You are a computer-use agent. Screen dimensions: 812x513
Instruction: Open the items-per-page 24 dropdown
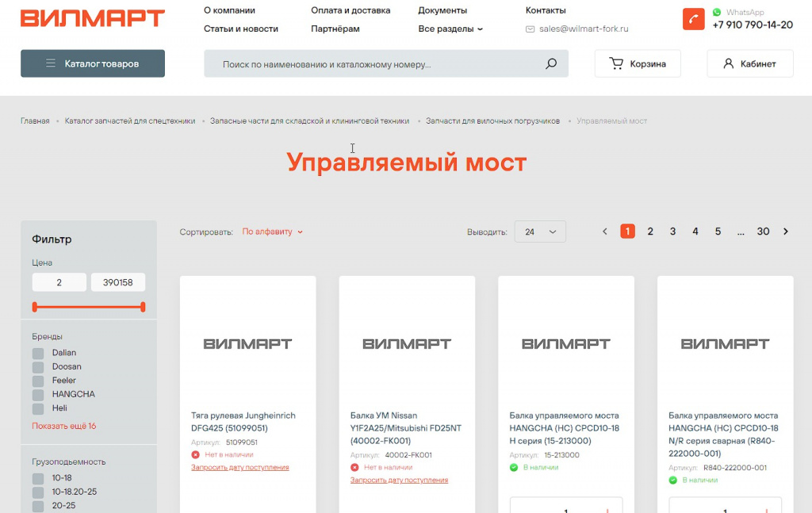[x=540, y=232]
